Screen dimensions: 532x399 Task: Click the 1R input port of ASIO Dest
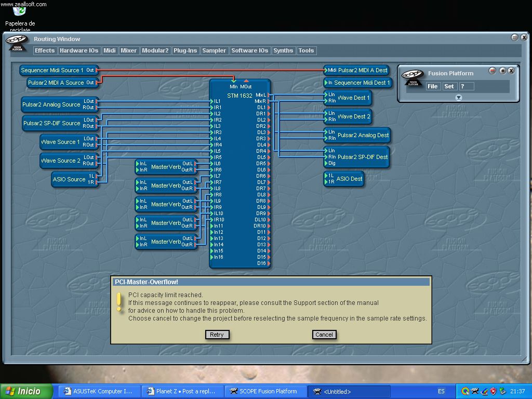[326, 182]
